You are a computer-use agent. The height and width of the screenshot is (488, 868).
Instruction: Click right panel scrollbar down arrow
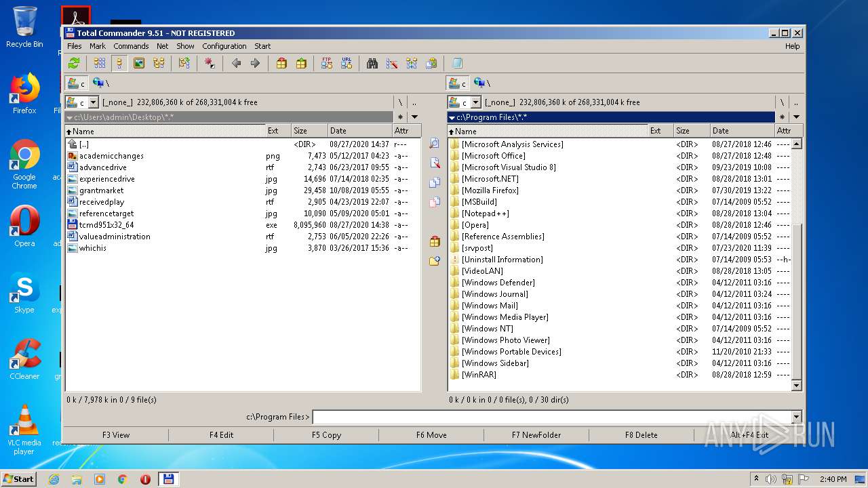[x=797, y=385]
